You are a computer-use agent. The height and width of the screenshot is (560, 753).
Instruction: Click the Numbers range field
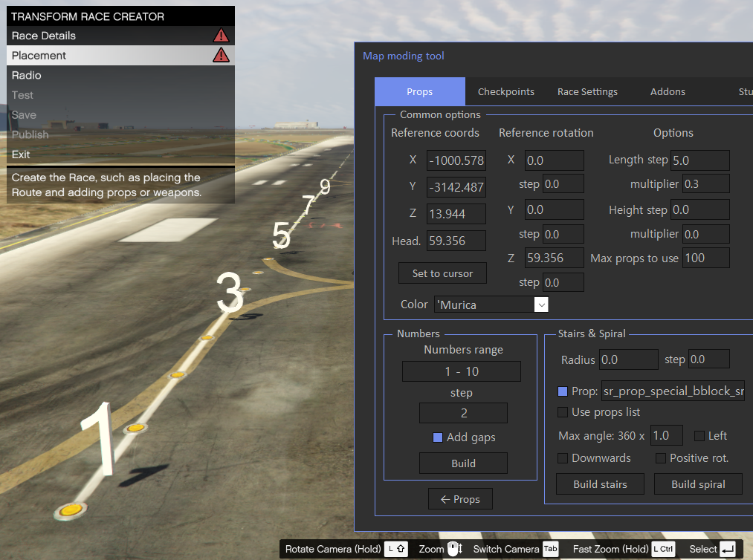(462, 371)
